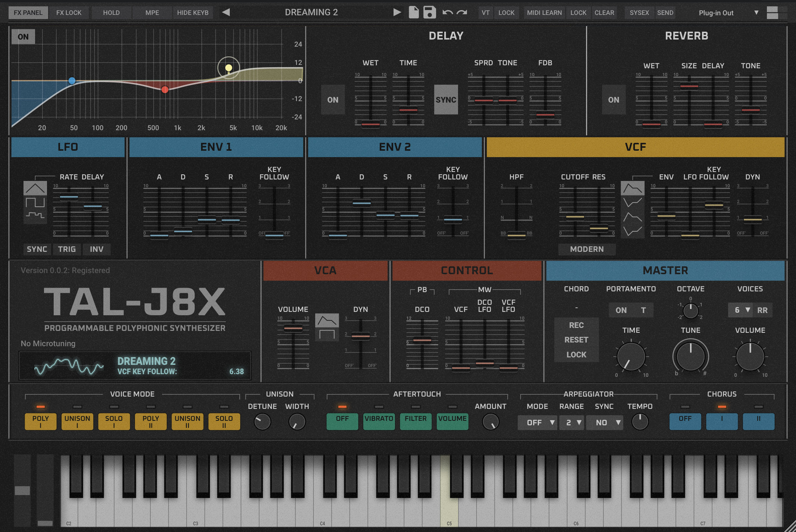Select the UNISON I voice mode button
This screenshot has height=532, width=796.
pyautogui.click(x=77, y=422)
